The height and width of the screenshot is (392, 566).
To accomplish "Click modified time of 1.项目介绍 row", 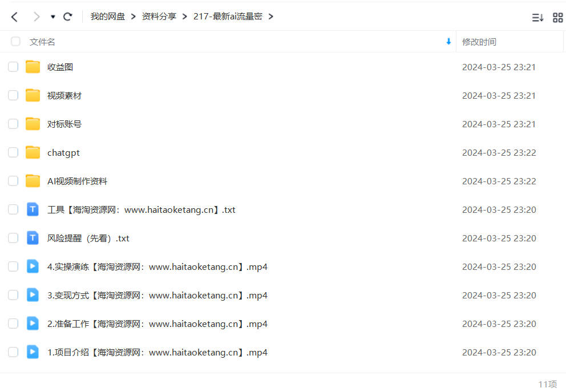I will coord(499,352).
